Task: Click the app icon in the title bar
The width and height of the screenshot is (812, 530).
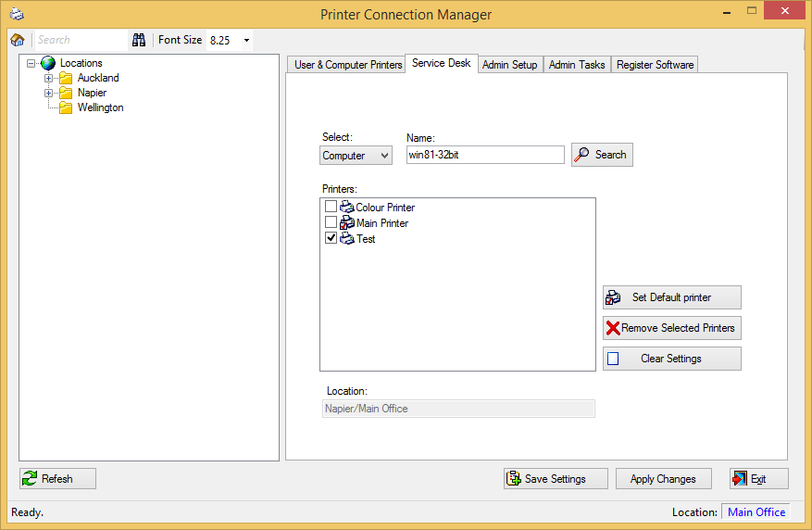Action: pyautogui.click(x=17, y=14)
